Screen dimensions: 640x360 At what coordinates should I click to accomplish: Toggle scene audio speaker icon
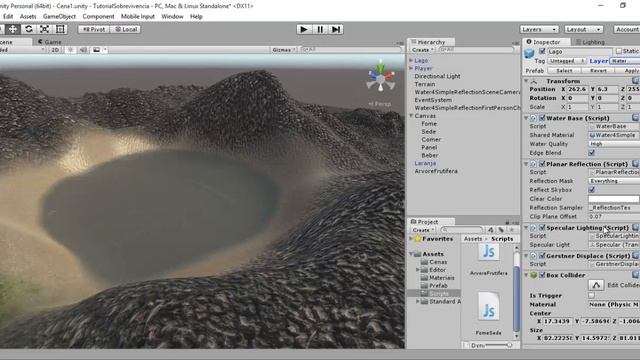click(x=83, y=50)
